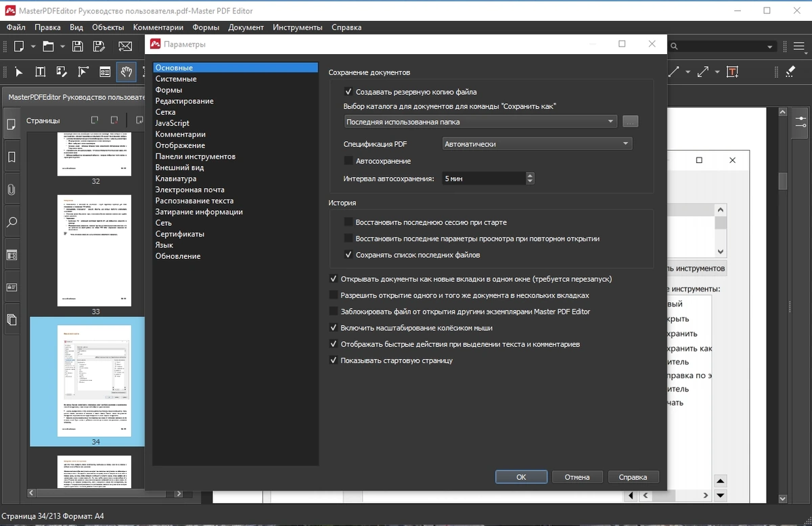The height and width of the screenshot is (526, 812).
Task: Expand the Open folder dropdown arrow
Action: click(x=62, y=47)
